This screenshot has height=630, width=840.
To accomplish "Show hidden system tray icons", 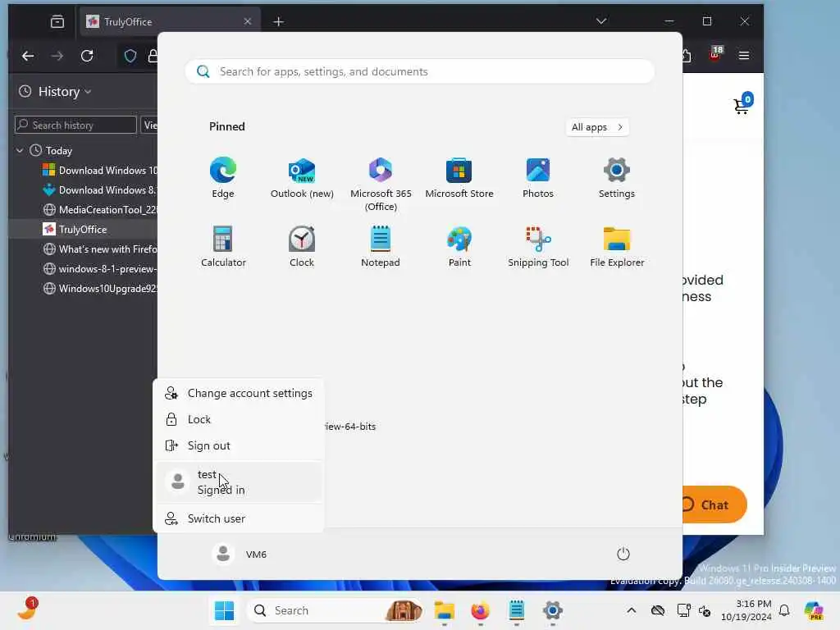I will coord(631,610).
